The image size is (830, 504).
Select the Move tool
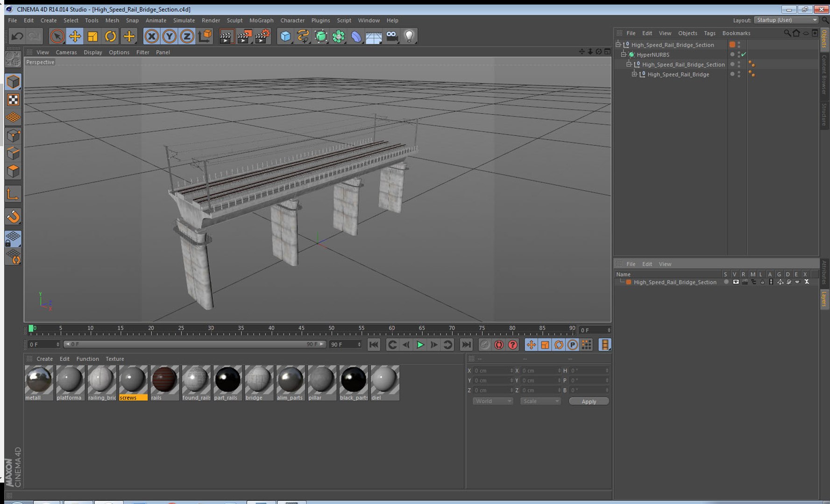click(x=75, y=36)
